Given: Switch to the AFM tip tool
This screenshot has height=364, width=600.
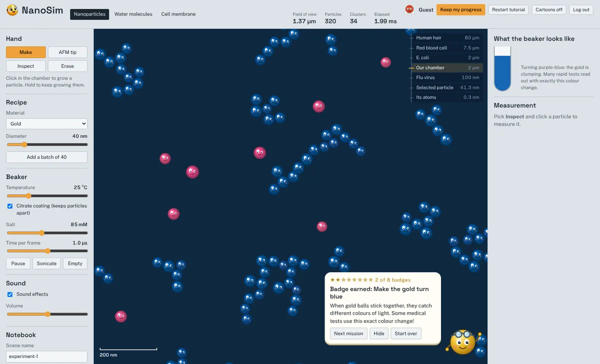Looking at the screenshot, I should [x=67, y=52].
